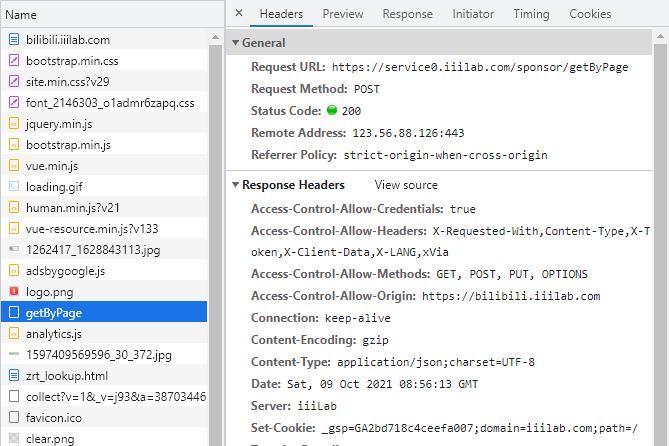This screenshot has width=669, height=446.
Task: Click the POST request method value
Action: click(x=366, y=89)
